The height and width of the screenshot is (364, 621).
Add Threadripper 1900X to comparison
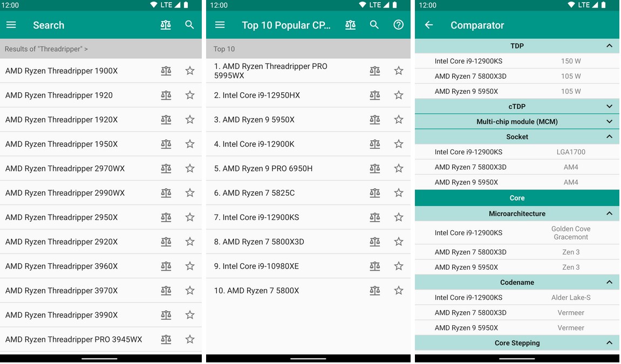[x=166, y=71]
